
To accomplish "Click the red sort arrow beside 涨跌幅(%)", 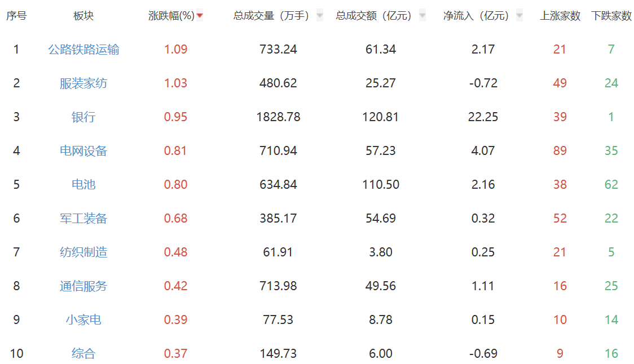I will (200, 16).
